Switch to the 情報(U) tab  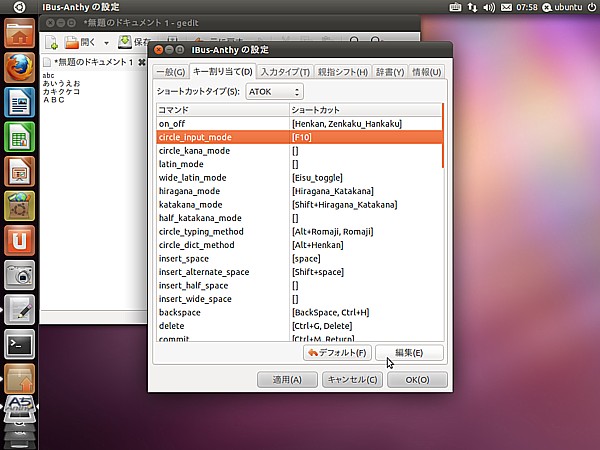click(x=427, y=72)
